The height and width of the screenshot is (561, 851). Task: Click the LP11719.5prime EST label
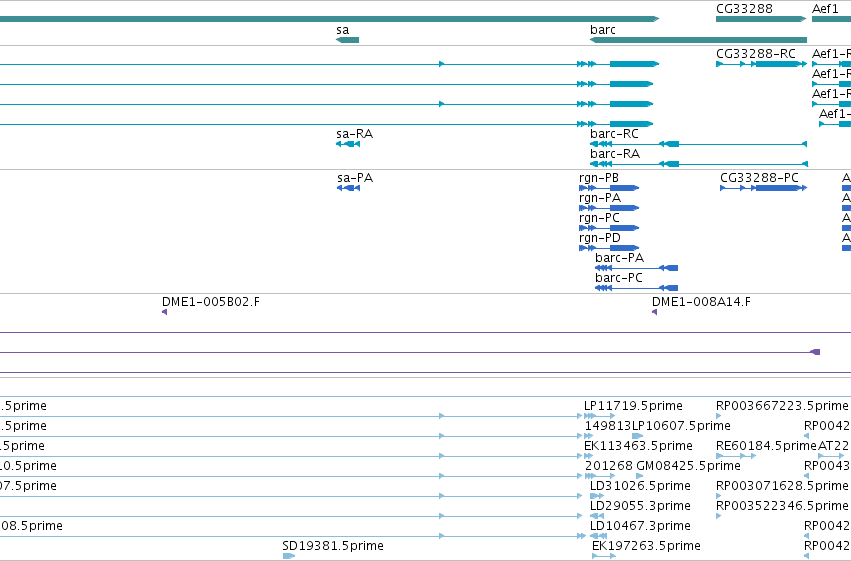[633, 406]
